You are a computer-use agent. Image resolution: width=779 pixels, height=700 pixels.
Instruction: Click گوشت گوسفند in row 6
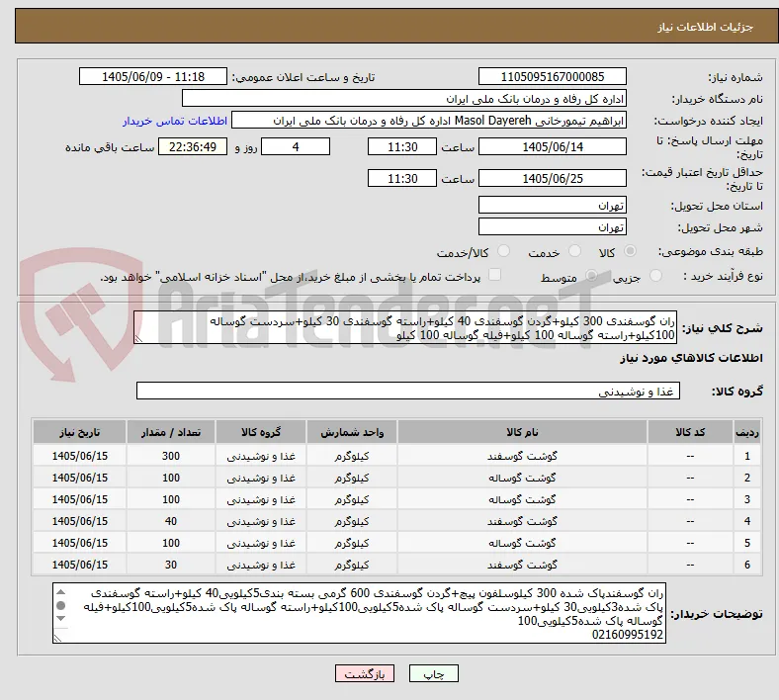click(522, 565)
